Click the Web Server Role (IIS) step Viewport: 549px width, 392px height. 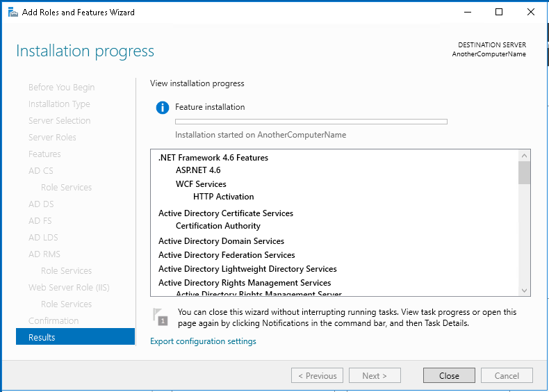69,287
